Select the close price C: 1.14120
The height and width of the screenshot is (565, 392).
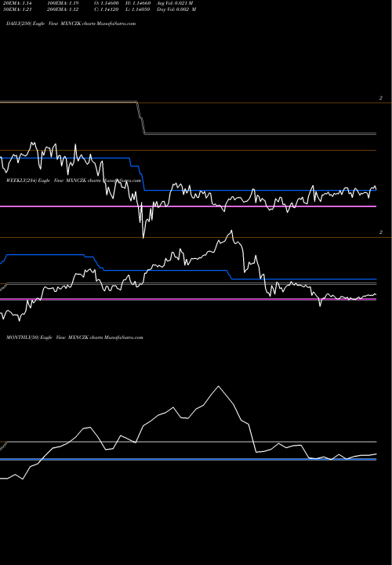point(106,9)
